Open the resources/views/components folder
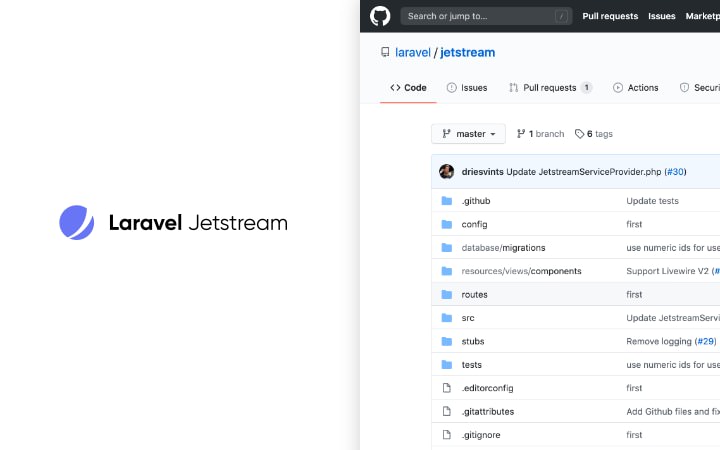 click(521, 271)
